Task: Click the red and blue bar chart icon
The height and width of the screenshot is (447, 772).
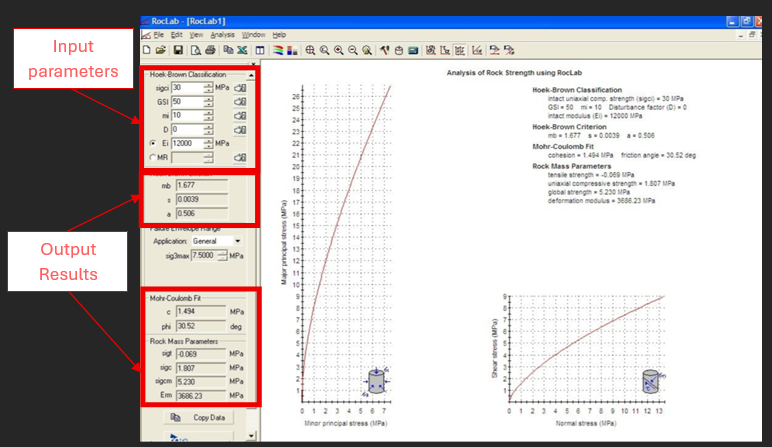Action: [x=292, y=50]
